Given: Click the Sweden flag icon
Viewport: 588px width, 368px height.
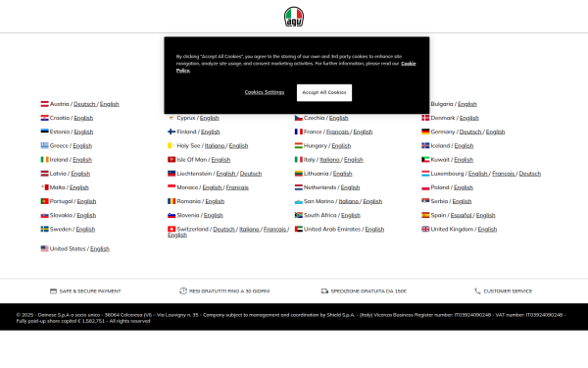Looking at the screenshot, I should pyautogui.click(x=45, y=229).
